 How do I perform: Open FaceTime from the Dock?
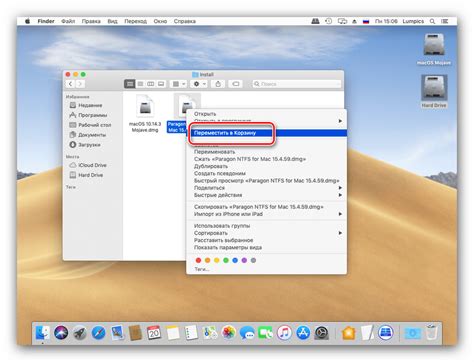click(266, 333)
